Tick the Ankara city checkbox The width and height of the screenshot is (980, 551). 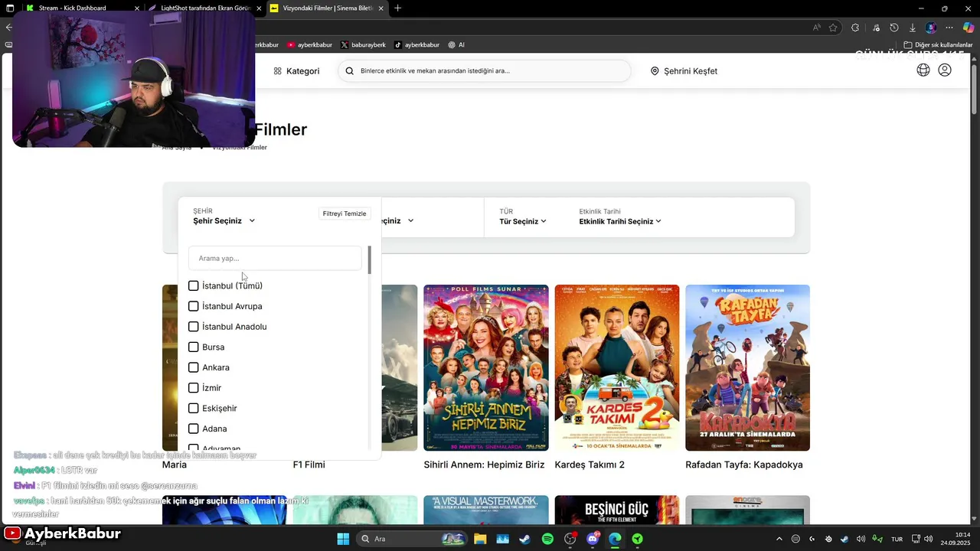click(x=194, y=367)
